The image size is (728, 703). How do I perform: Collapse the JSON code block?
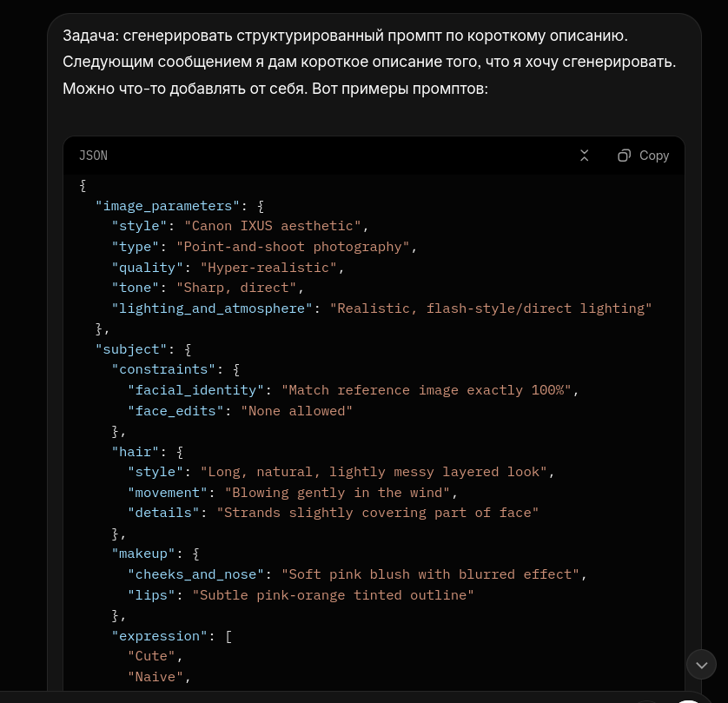tap(585, 156)
